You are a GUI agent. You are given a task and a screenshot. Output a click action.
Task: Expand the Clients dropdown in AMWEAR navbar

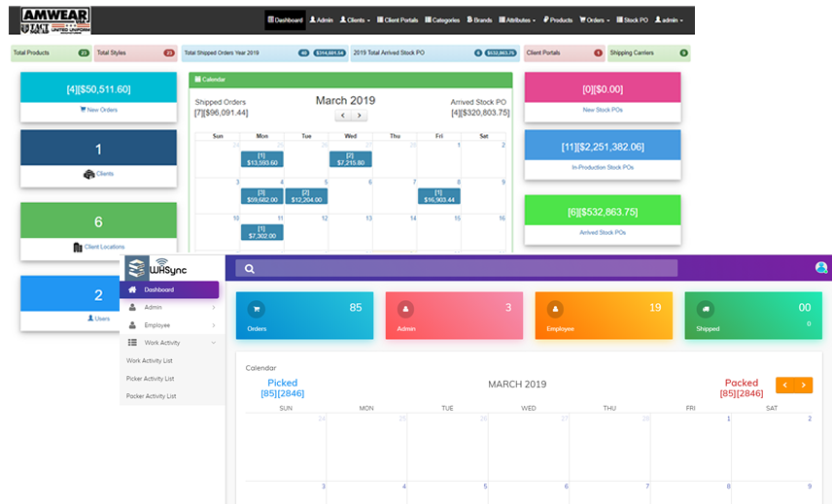(x=355, y=20)
